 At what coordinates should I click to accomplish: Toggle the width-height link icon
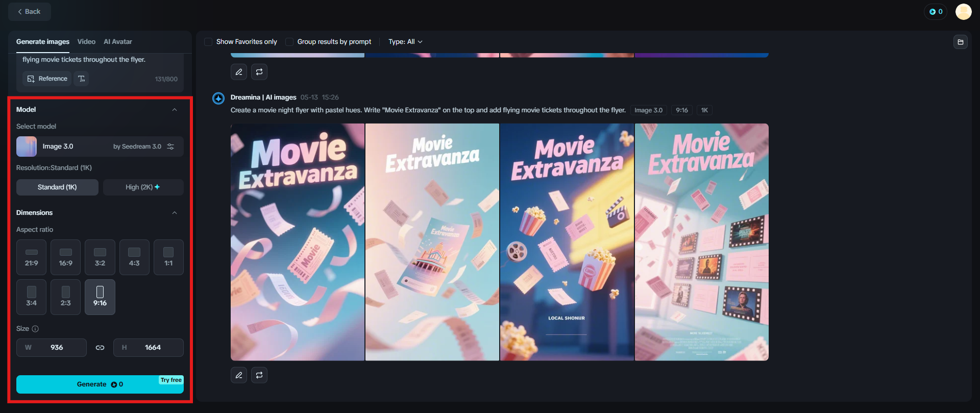(100, 348)
